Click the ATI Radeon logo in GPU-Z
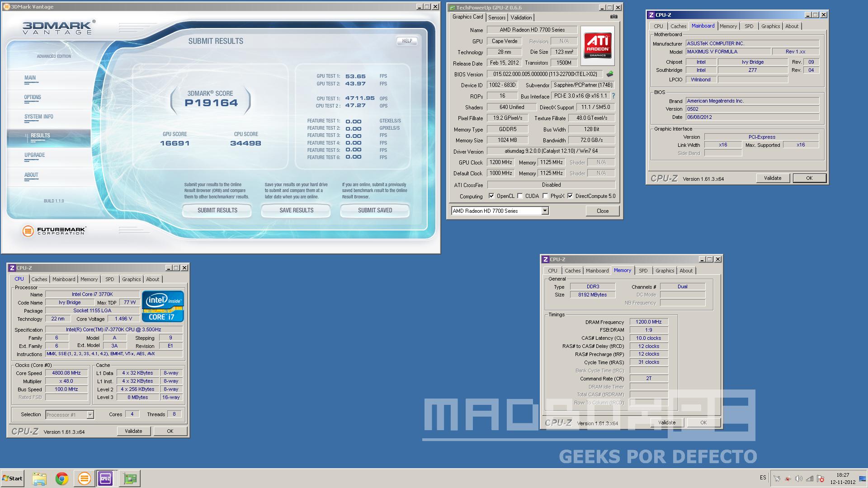The image size is (868, 488). click(598, 46)
